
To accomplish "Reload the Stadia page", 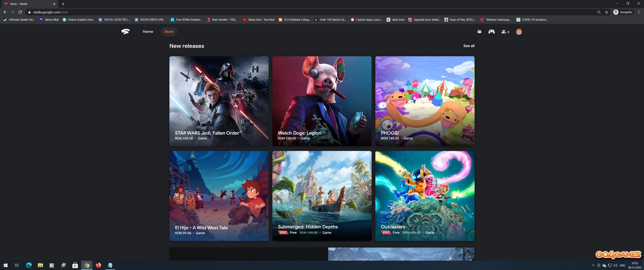I will [20, 12].
